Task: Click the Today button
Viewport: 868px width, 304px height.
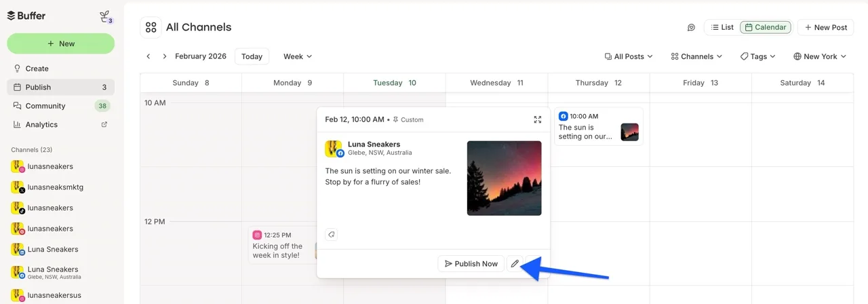Action: (252, 56)
